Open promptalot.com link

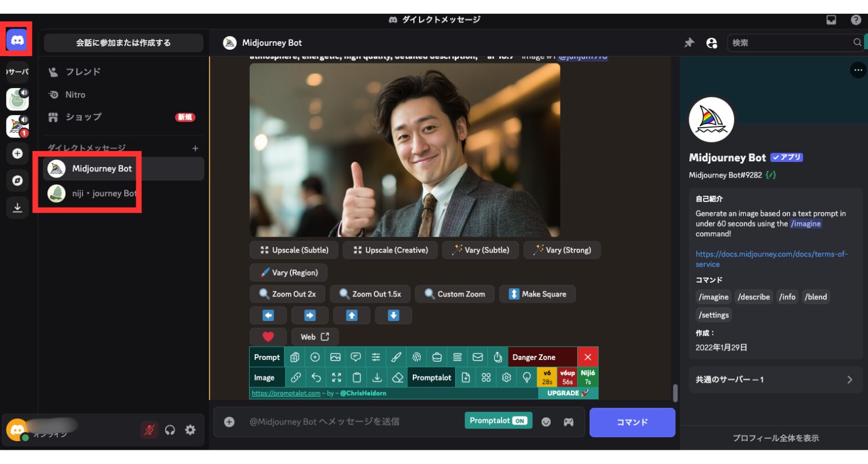click(x=286, y=393)
